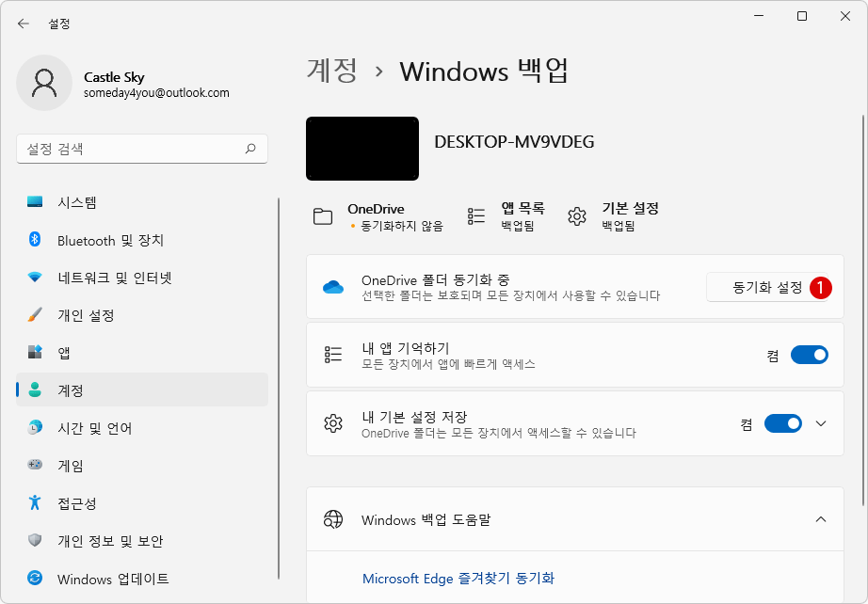This screenshot has width=868, height=604.
Task: Click the DESKTOP-MV9VDEG device name
Action: click(514, 142)
